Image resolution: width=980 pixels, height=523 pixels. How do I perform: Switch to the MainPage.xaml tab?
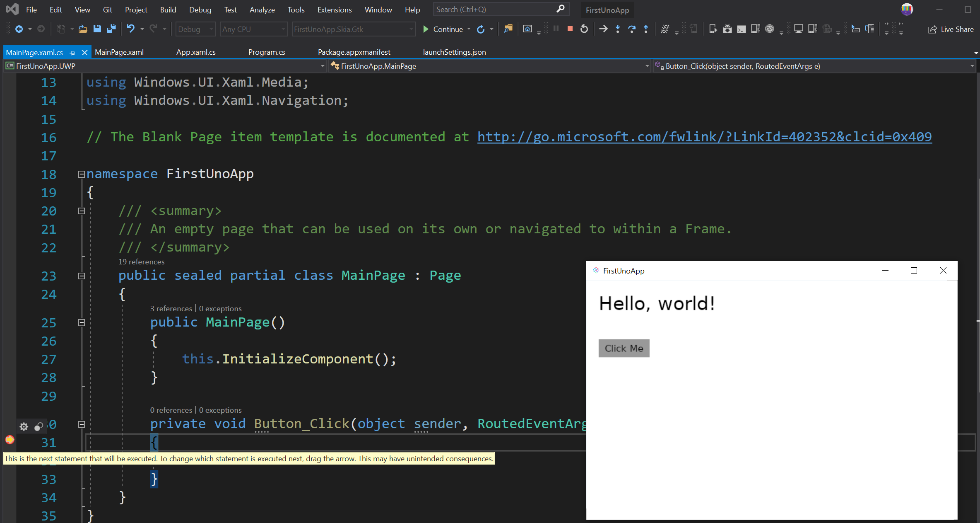click(x=119, y=52)
